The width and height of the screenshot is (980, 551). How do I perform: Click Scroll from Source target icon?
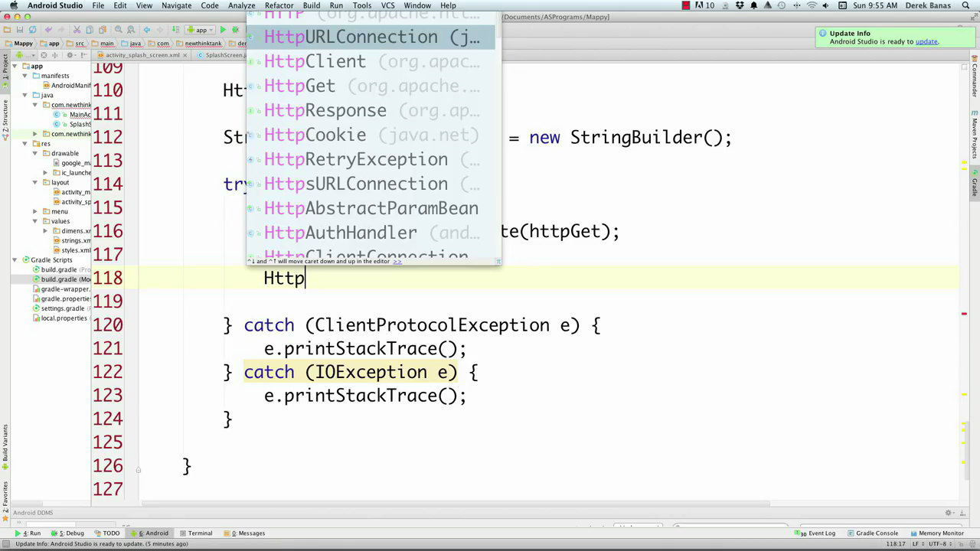point(44,55)
